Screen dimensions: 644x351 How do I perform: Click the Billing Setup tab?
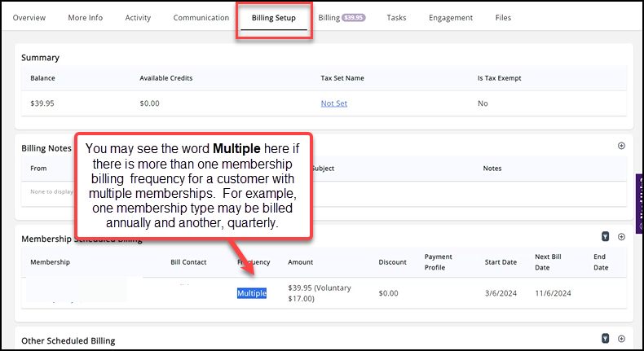point(274,18)
